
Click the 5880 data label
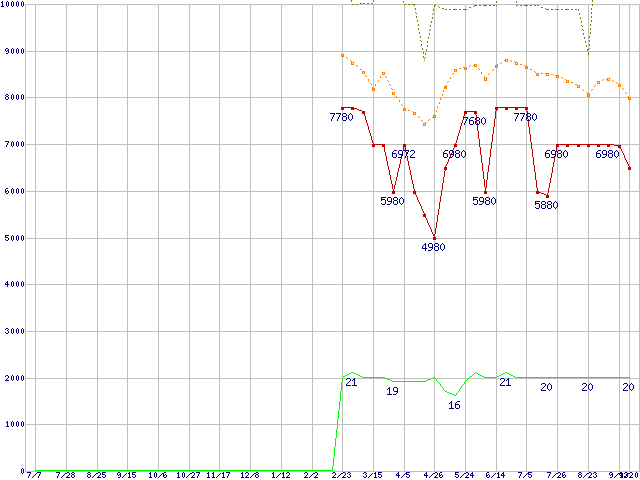(x=546, y=205)
